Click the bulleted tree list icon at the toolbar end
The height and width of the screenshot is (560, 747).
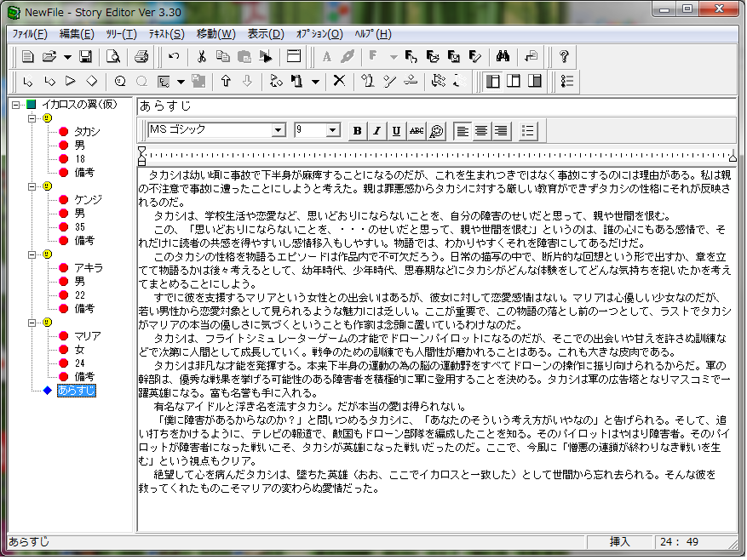567,81
